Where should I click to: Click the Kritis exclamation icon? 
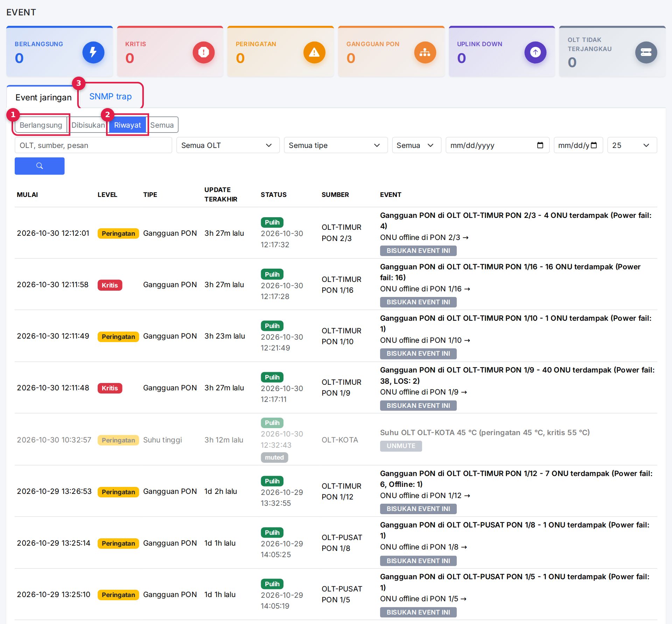coord(204,52)
